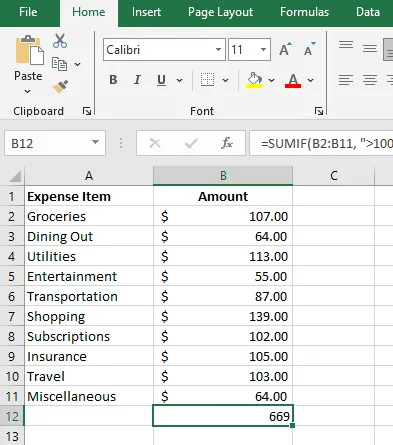Cancel formula entry with X

click(x=155, y=143)
